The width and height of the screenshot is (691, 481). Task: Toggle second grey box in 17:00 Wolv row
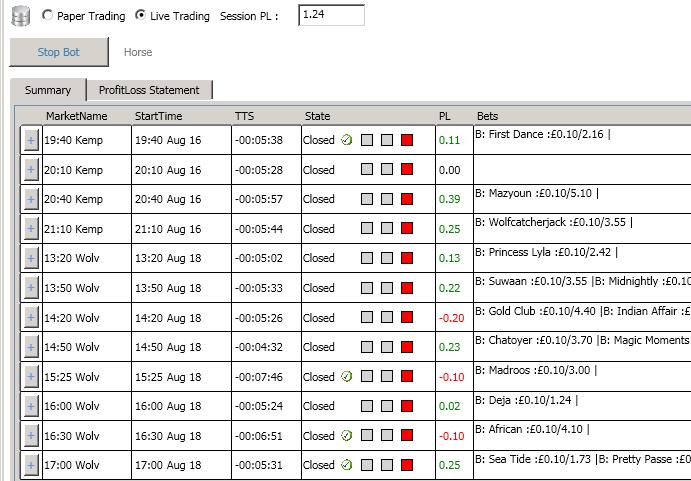click(387, 465)
